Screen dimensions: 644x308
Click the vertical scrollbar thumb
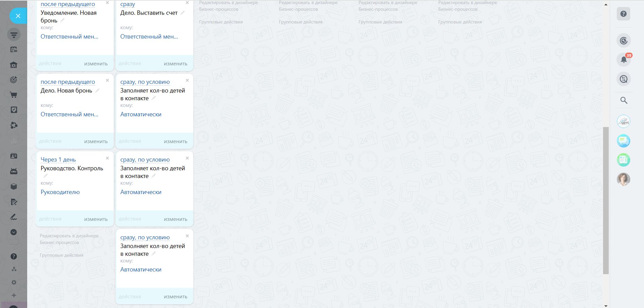click(606, 200)
